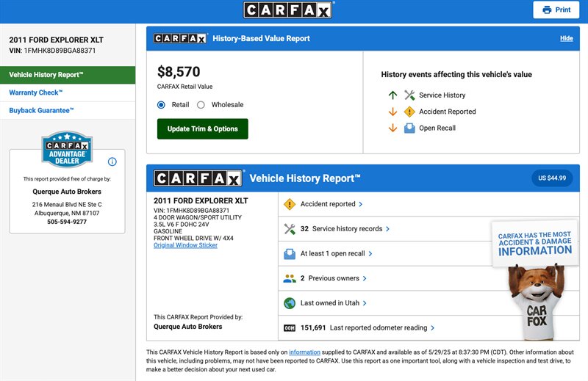The image size is (588, 381).
Task: Click the wrench icon next to service records
Action: [x=290, y=229]
